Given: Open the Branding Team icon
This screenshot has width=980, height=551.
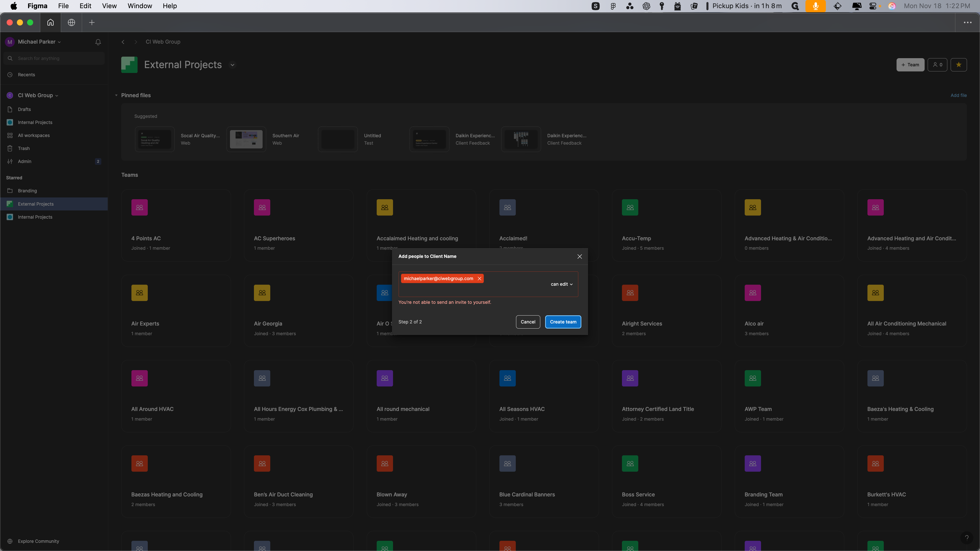Looking at the screenshot, I should pyautogui.click(x=753, y=464).
